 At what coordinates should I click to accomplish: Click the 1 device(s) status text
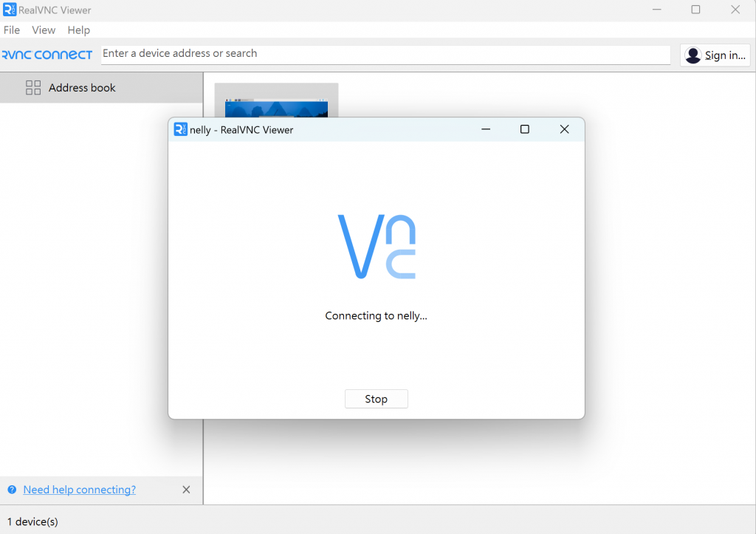32,521
